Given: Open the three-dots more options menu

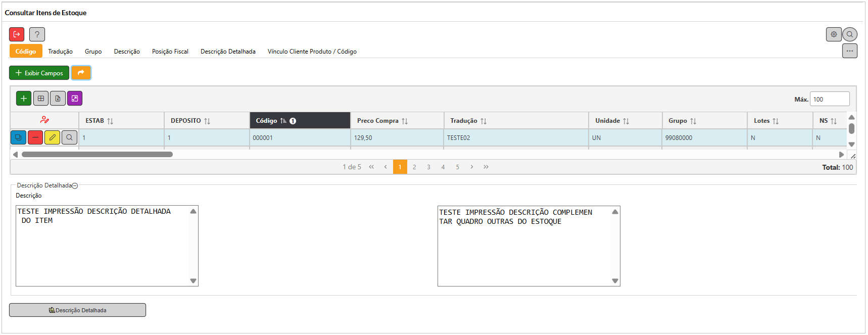Looking at the screenshot, I should coord(850,51).
